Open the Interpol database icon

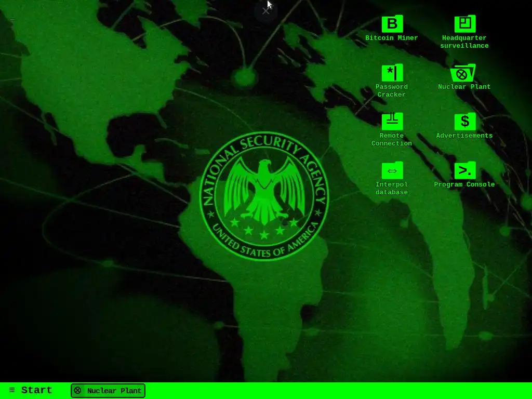(392, 170)
